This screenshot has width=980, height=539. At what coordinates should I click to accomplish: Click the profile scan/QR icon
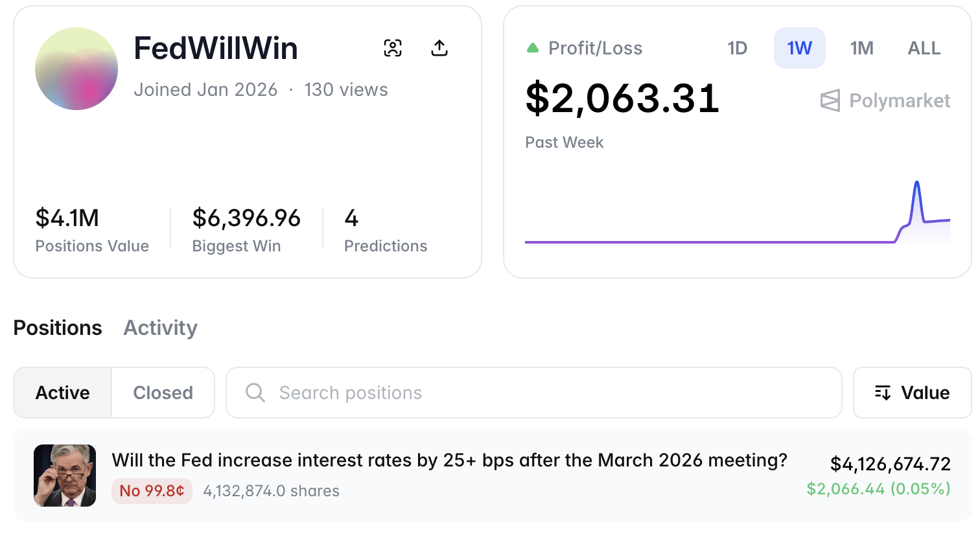[393, 48]
